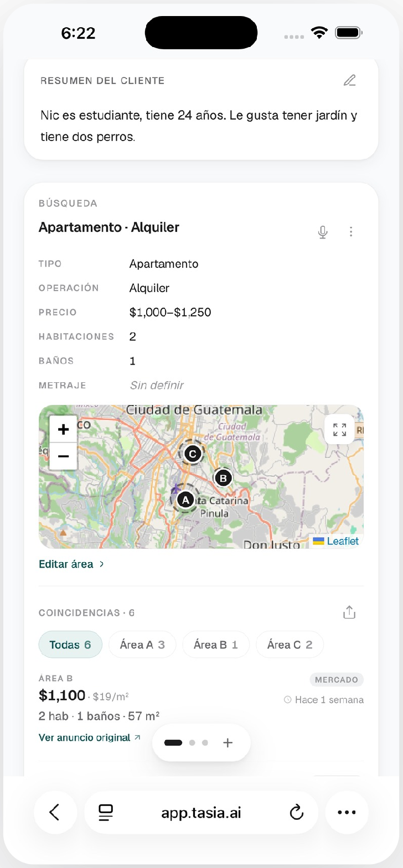This screenshot has width=403, height=868.
Task: Tap the client summary text about Nic
Action: pyautogui.click(x=199, y=126)
